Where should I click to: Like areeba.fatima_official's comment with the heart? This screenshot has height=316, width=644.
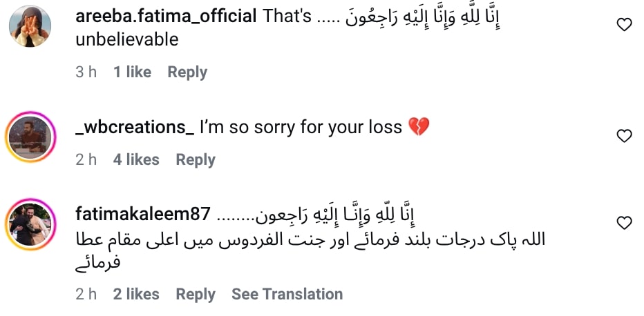pos(624,26)
